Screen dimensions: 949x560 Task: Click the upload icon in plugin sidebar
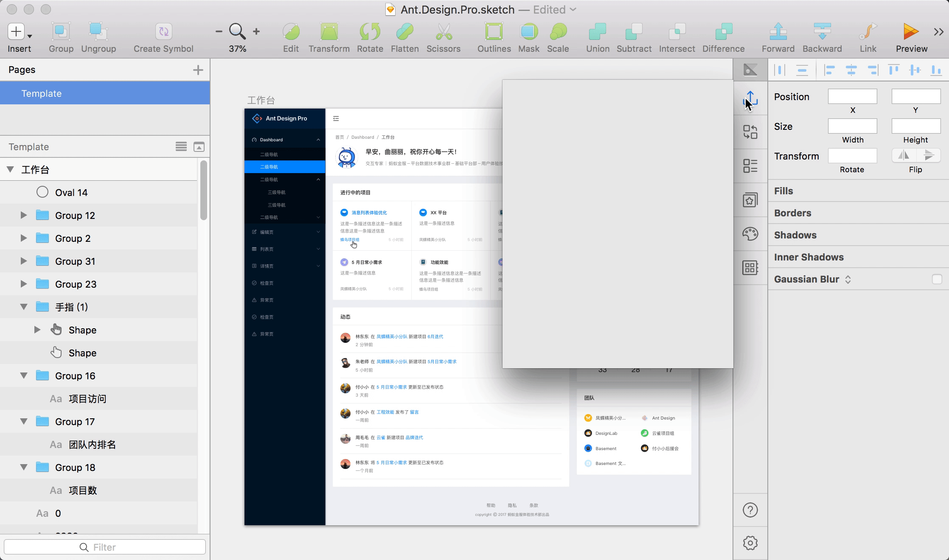click(x=750, y=99)
